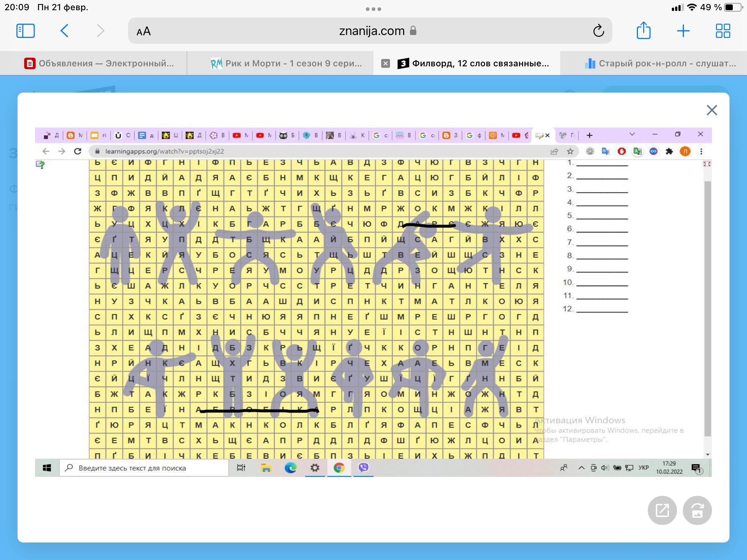The width and height of the screenshot is (747, 560).
Task: Open multitasking three-dot menu at top
Action: (373, 9)
